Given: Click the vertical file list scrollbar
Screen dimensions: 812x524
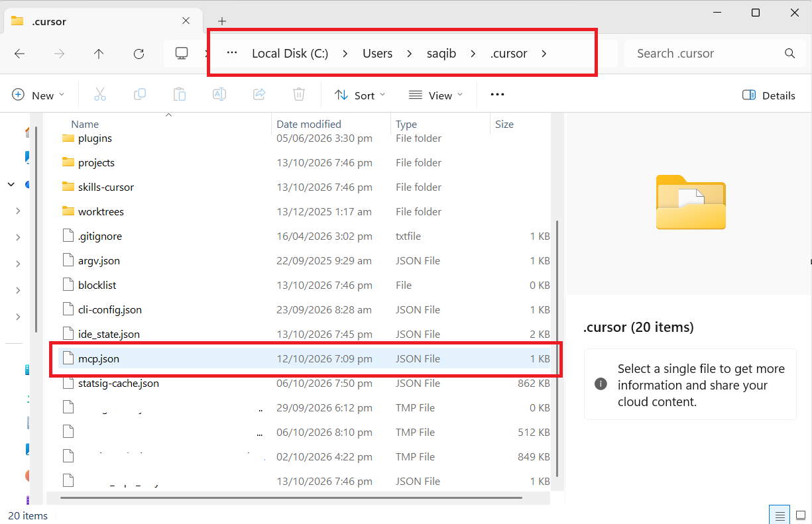Looking at the screenshot, I should pos(556,348).
